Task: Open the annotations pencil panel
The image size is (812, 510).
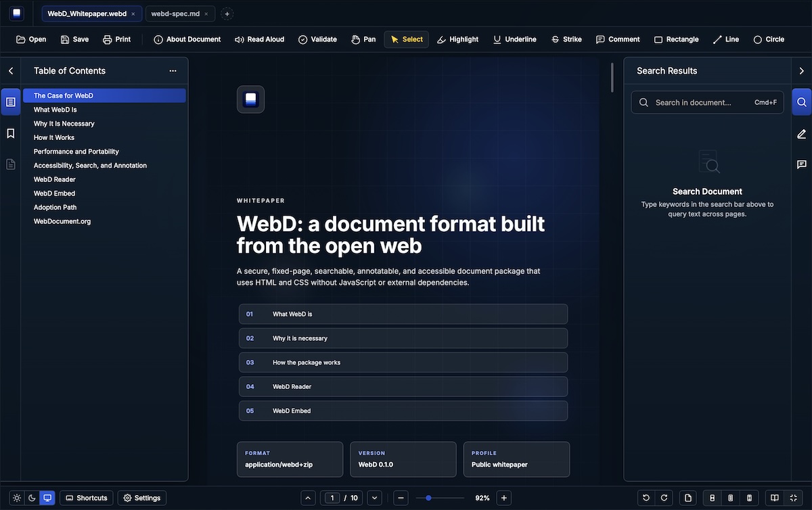Action: pos(802,133)
